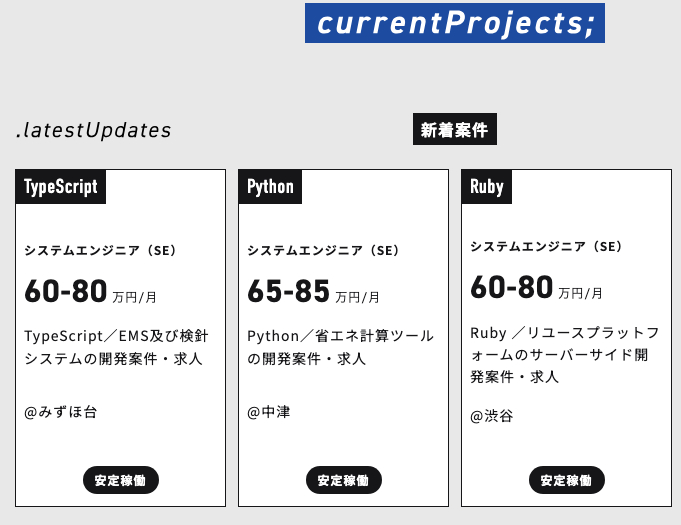
Task: Click 安定稼働 badge on Ruby card
Action: (566, 480)
